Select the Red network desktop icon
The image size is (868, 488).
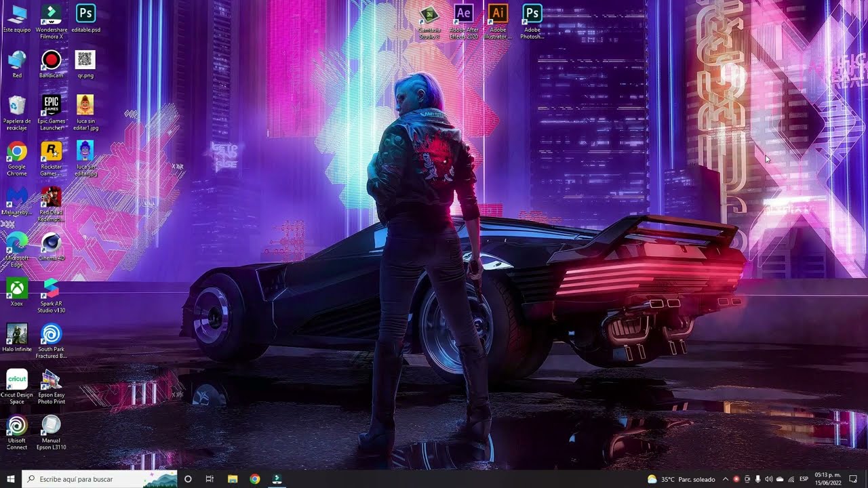[x=17, y=65]
